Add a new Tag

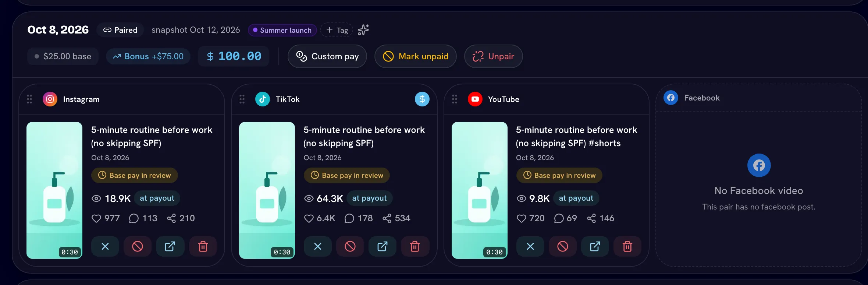pos(337,30)
